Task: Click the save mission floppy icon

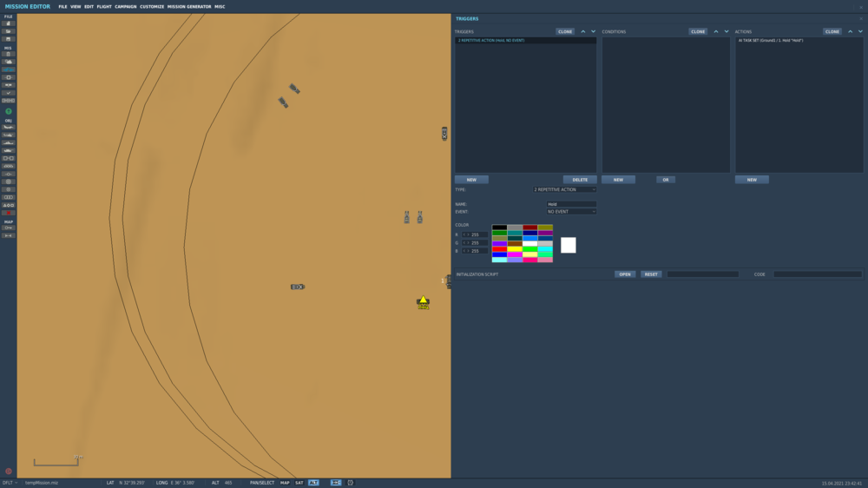Action: pos(9,39)
